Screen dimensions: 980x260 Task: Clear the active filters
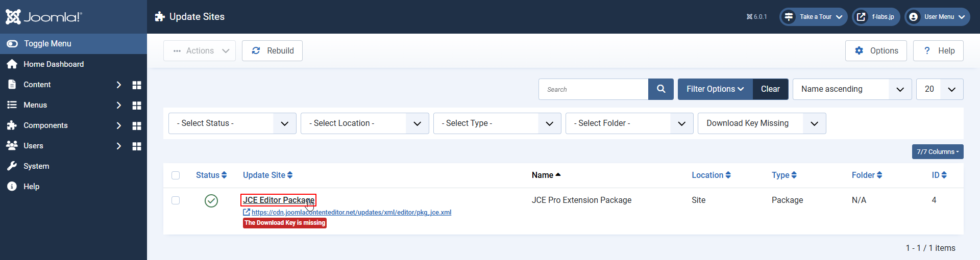pos(770,89)
